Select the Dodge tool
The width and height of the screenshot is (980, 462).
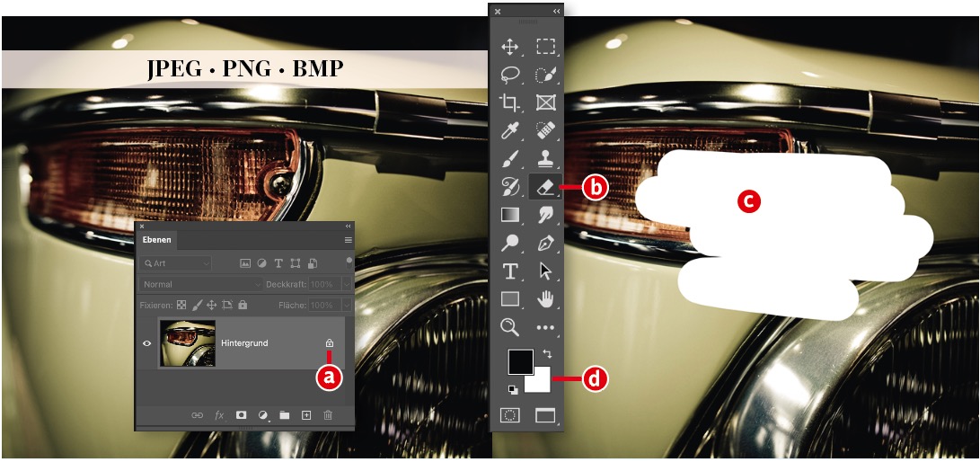(x=510, y=244)
